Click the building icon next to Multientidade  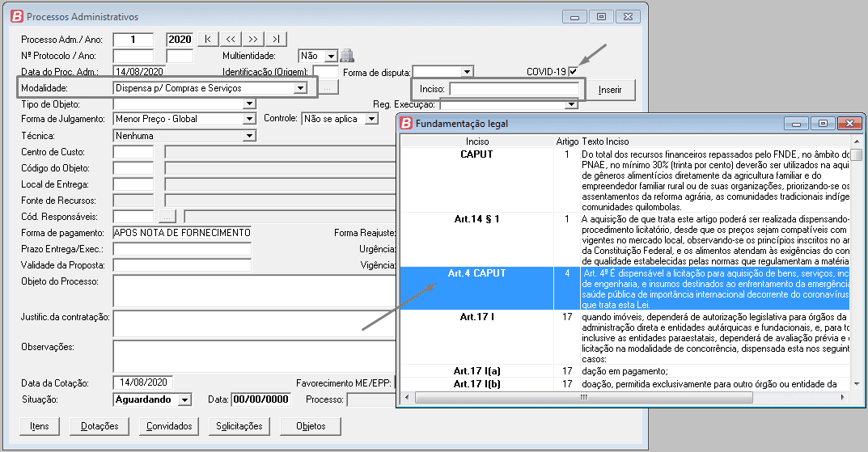tap(347, 56)
